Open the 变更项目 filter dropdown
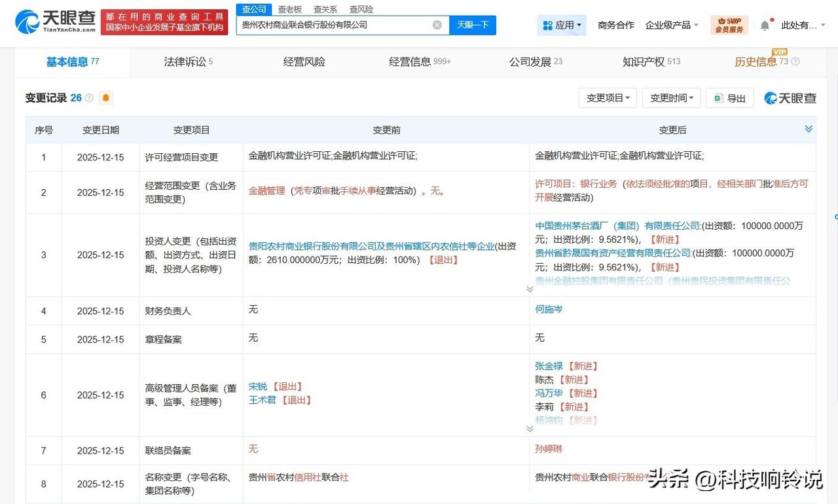 point(608,98)
